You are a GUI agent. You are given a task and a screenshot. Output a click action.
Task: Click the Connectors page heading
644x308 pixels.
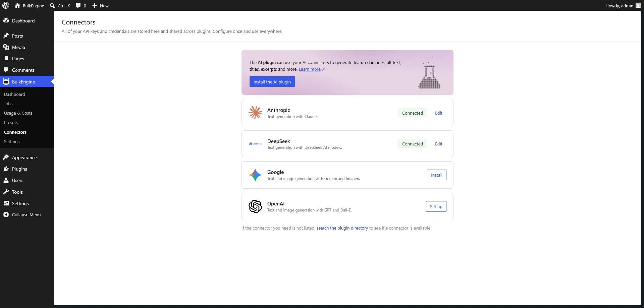point(78,22)
